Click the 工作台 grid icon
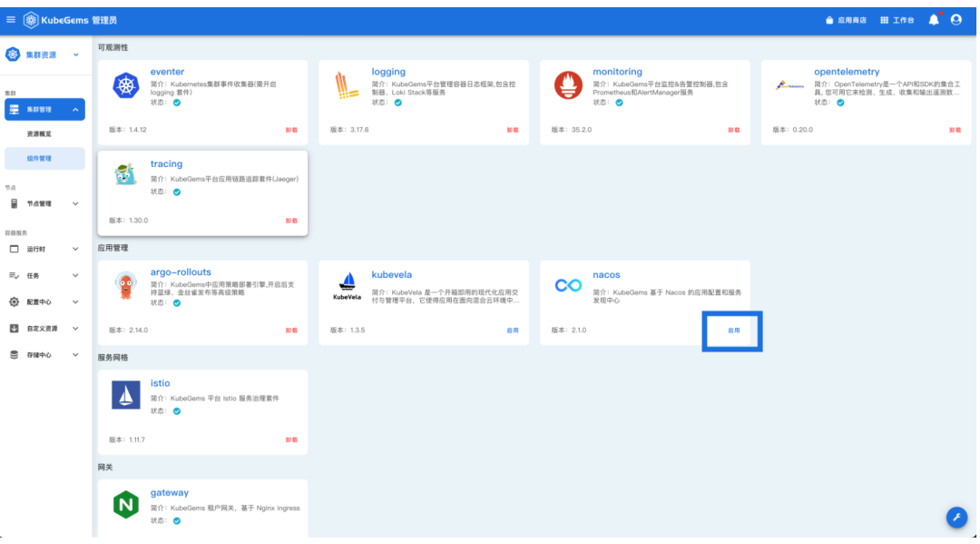Screen dimensions: 980x544 click(885, 20)
